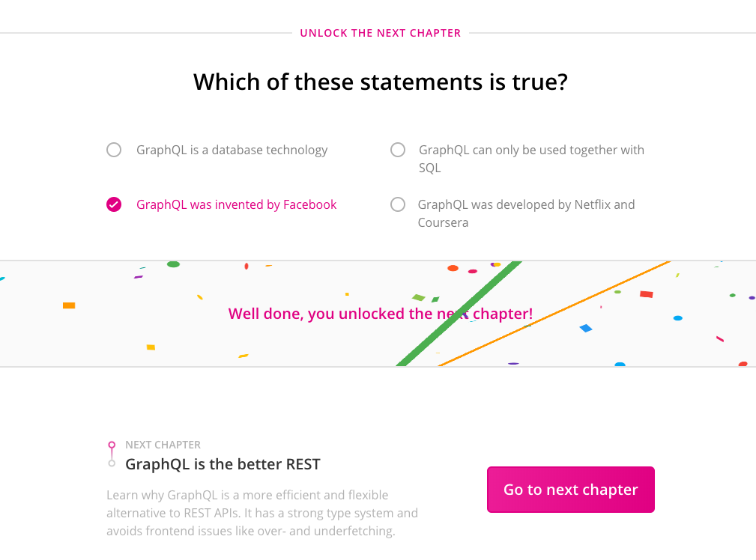Click the next chapter description paragraph
Image resolution: width=756 pixels, height=560 pixels.
(262, 514)
